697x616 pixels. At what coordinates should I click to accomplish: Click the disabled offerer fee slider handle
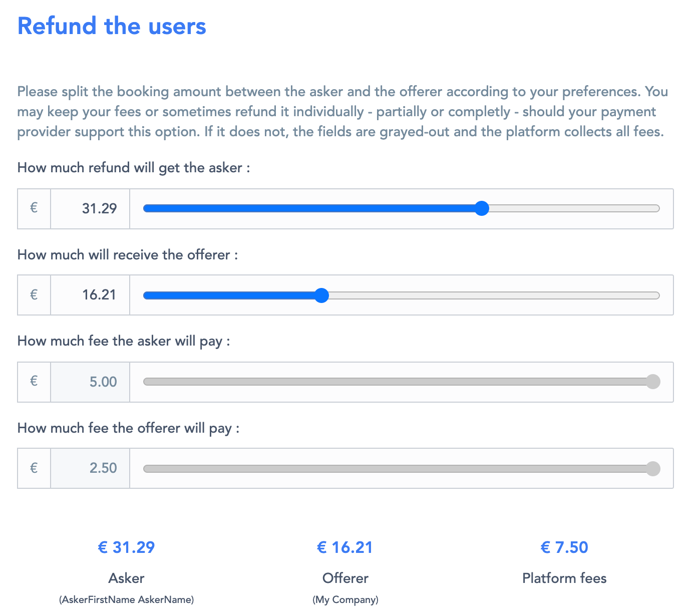click(653, 469)
